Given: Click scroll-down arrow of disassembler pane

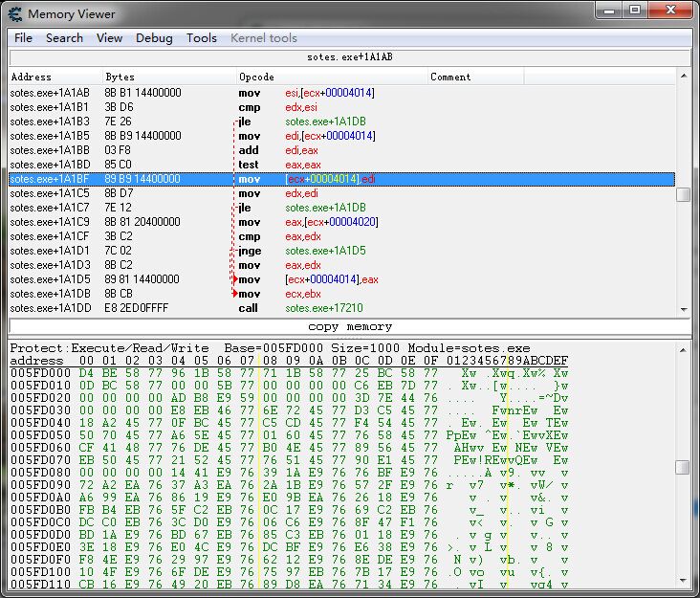Looking at the screenshot, I should pyautogui.click(x=683, y=309).
